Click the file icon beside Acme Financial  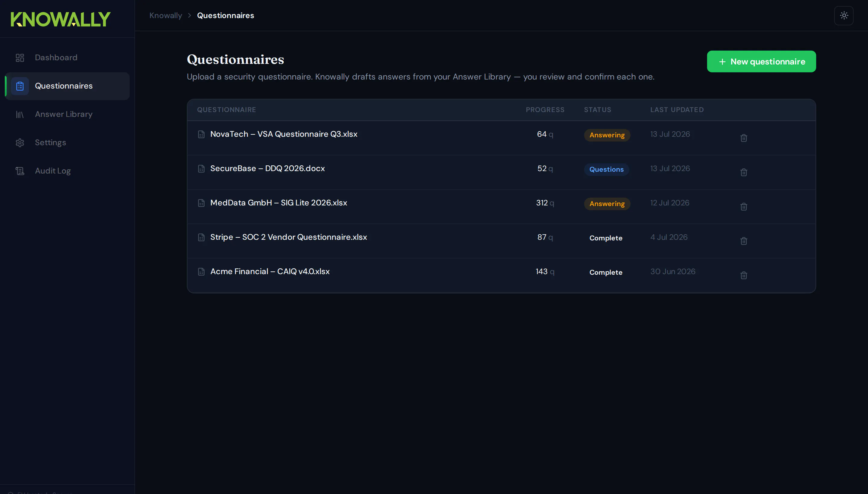(x=201, y=271)
